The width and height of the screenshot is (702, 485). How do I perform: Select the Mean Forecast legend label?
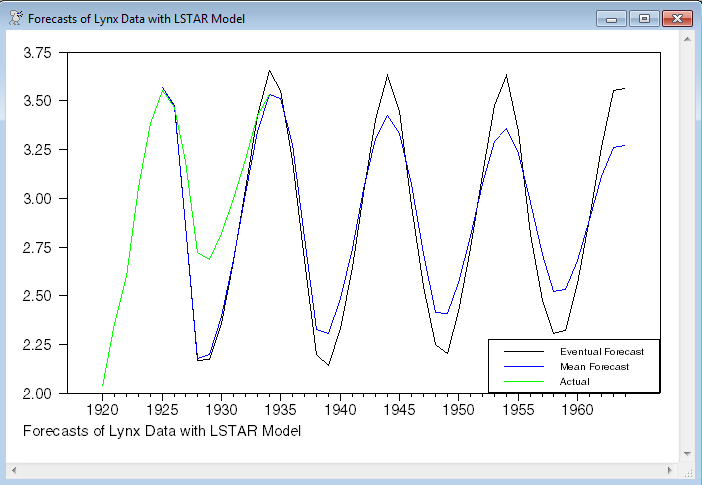595,367
